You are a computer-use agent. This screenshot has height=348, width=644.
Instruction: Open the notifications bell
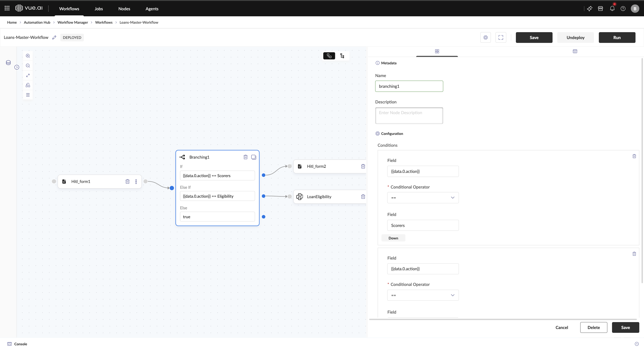612,9
